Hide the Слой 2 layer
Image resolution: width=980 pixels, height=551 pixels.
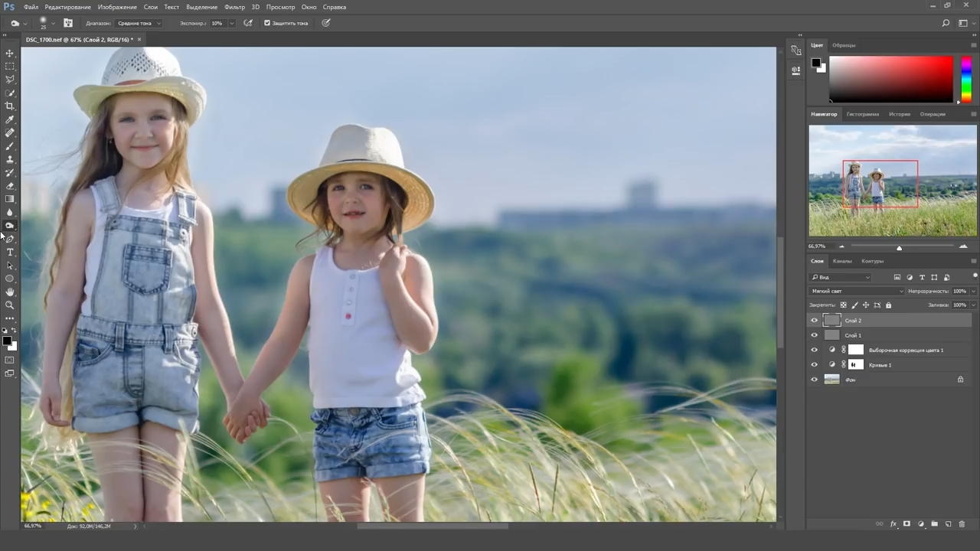click(x=814, y=321)
